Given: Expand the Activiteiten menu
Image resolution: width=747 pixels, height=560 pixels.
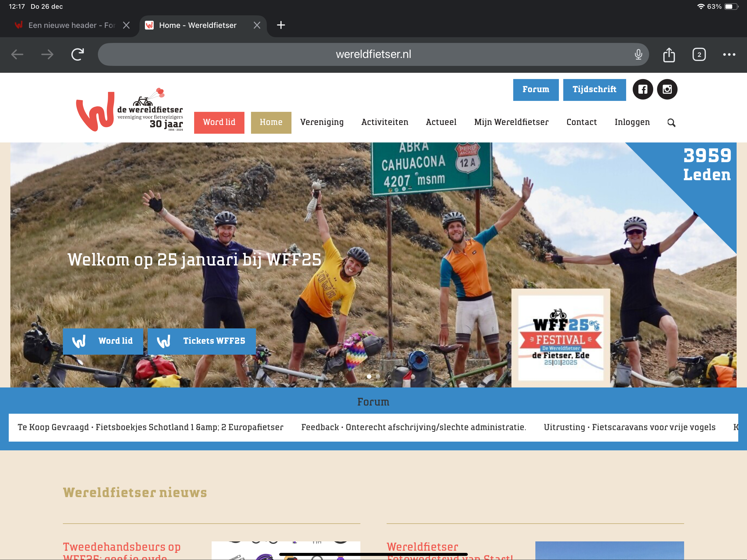Looking at the screenshot, I should click(384, 122).
